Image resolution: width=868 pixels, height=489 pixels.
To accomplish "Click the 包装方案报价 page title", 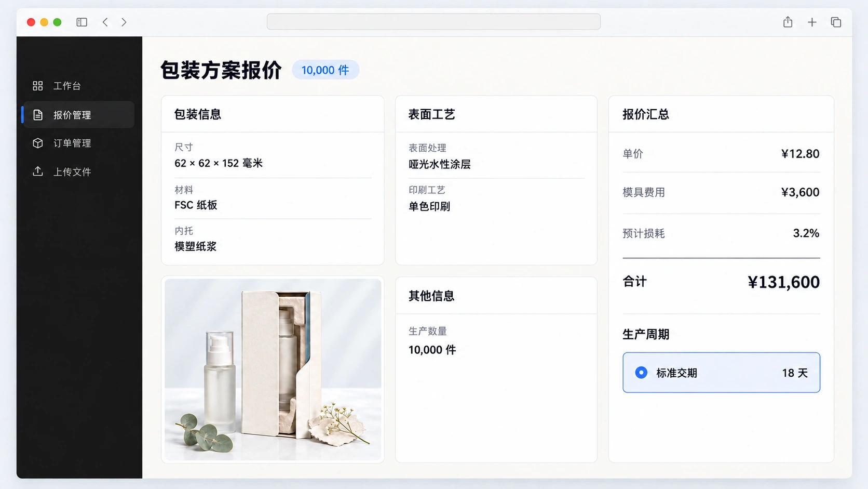I will coord(221,70).
